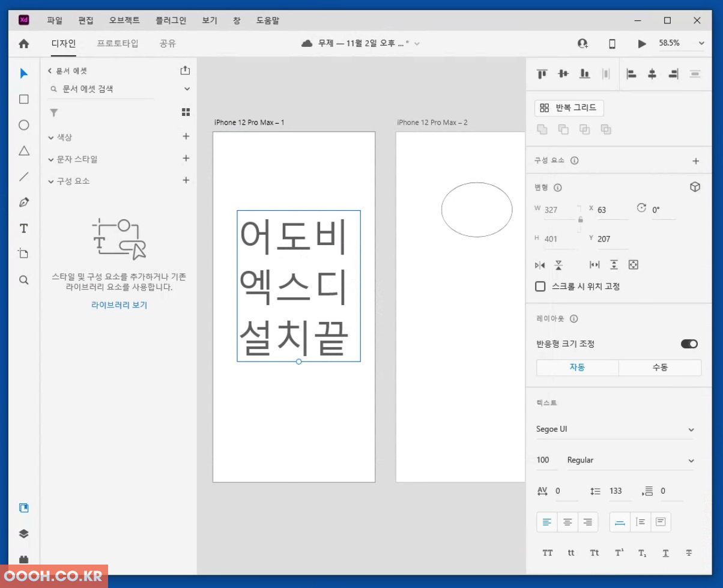Add character style plus button
723x588 pixels.
(x=186, y=159)
